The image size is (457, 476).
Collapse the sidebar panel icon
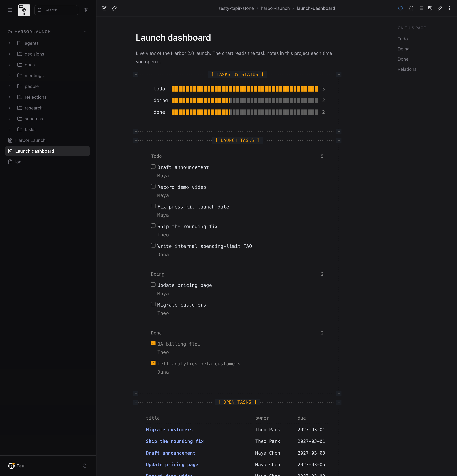tap(86, 10)
